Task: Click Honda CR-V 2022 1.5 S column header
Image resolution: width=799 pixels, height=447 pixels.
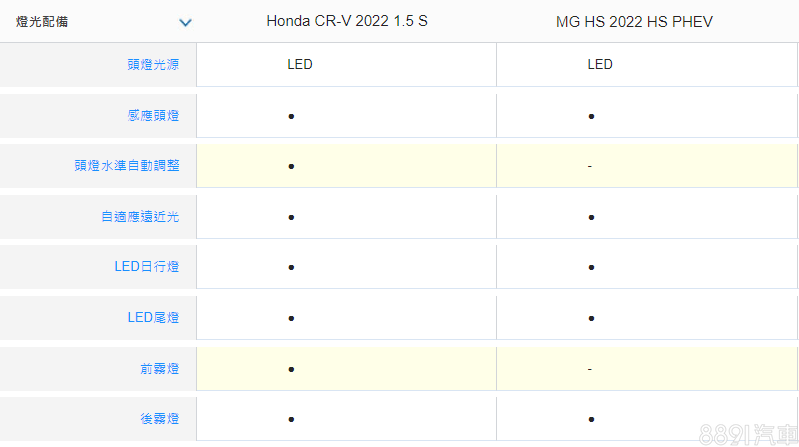Action: point(346,21)
